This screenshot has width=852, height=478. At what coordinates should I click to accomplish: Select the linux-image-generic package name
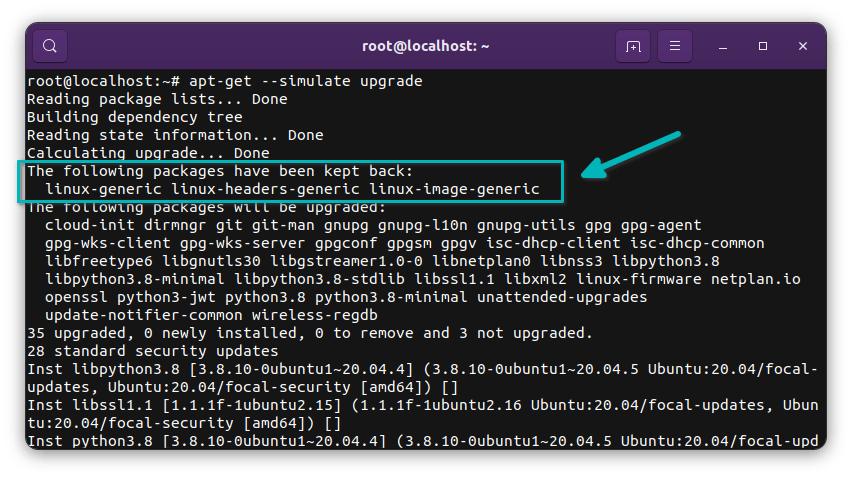click(x=454, y=189)
